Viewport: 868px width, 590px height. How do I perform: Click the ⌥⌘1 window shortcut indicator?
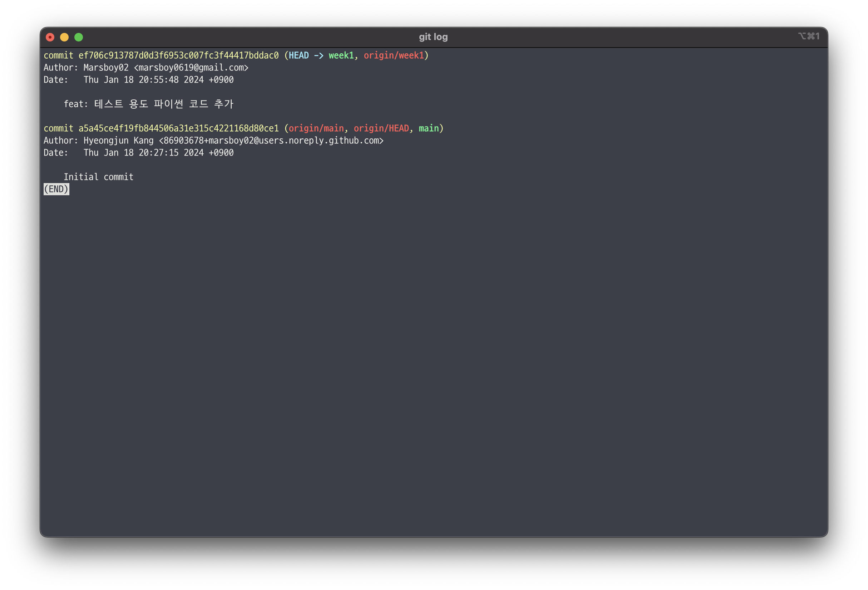pos(809,36)
